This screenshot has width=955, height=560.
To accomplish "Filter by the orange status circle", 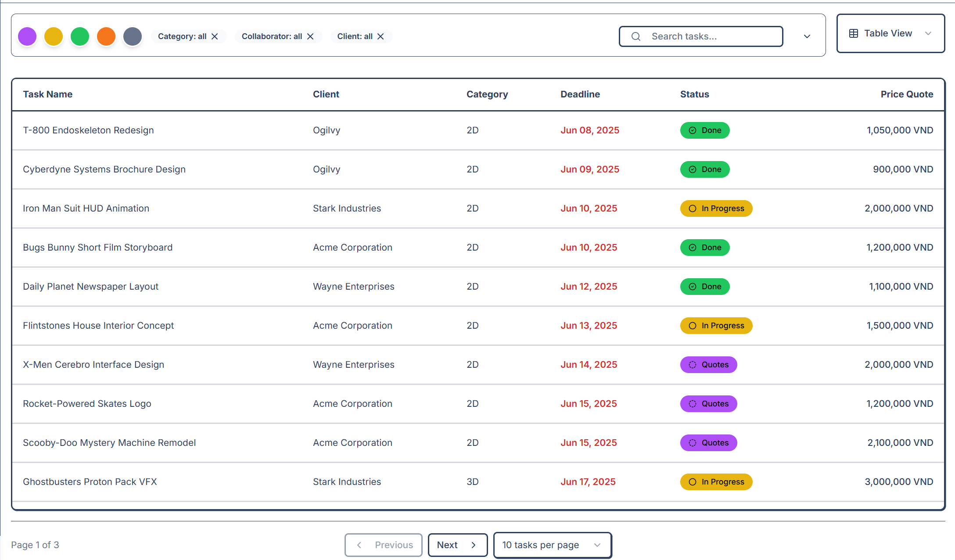I will (x=106, y=36).
